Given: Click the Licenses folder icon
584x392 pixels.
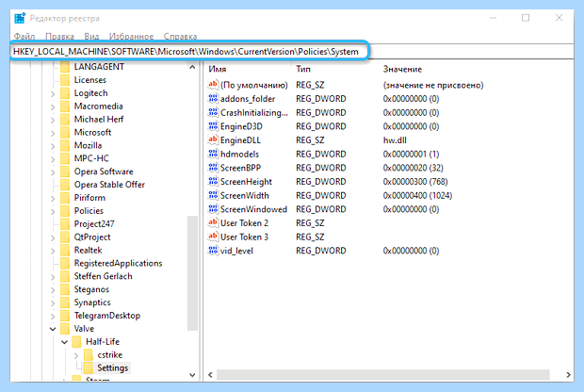Looking at the screenshot, I should click(x=65, y=80).
